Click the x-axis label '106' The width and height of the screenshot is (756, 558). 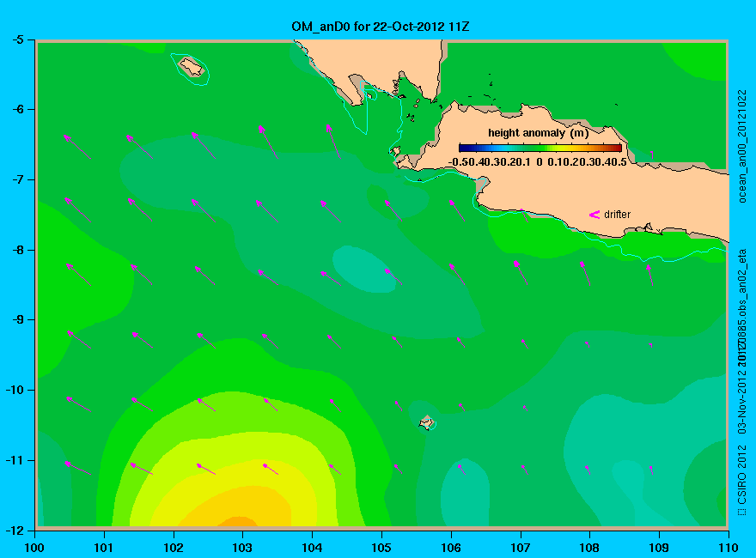(451, 548)
